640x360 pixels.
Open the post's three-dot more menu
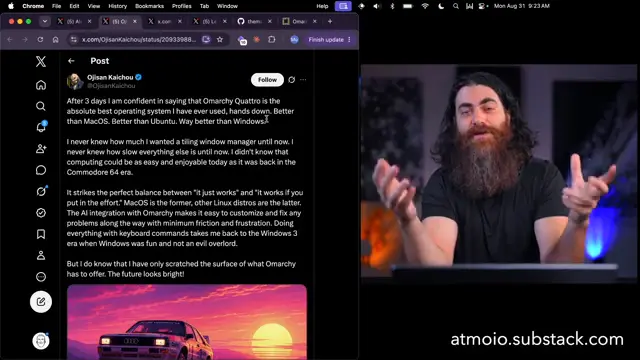(x=303, y=80)
